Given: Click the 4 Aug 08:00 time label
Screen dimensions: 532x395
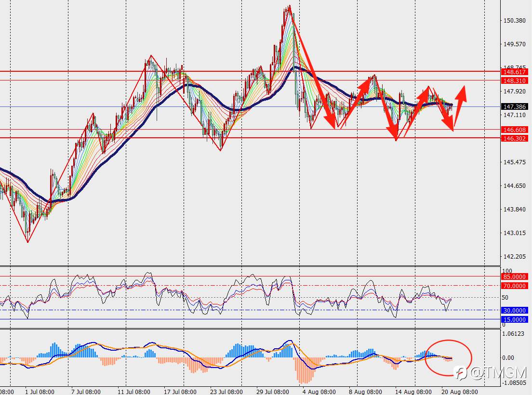Looking at the screenshot, I should [319, 392].
